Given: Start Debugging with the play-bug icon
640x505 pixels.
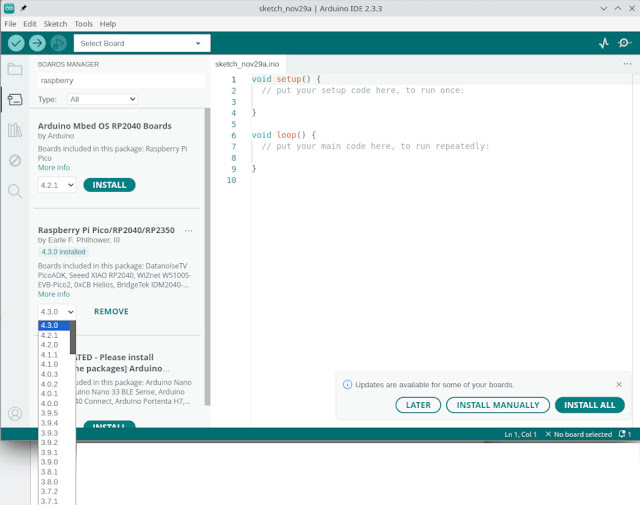Looking at the screenshot, I should [x=58, y=43].
